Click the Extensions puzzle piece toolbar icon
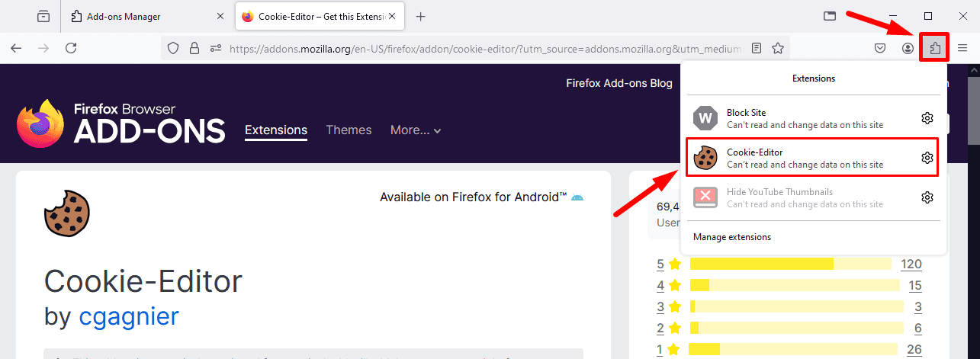 pyautogui.click(x=934, y=48)
